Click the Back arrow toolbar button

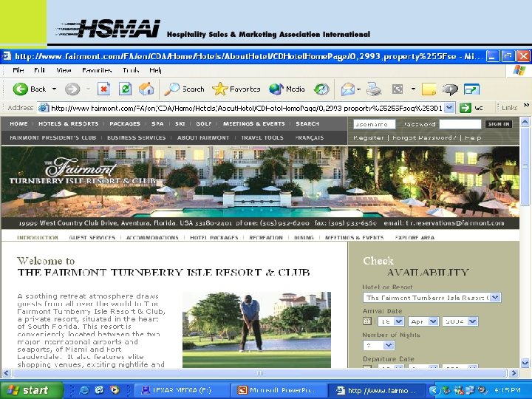coord(29,89)
